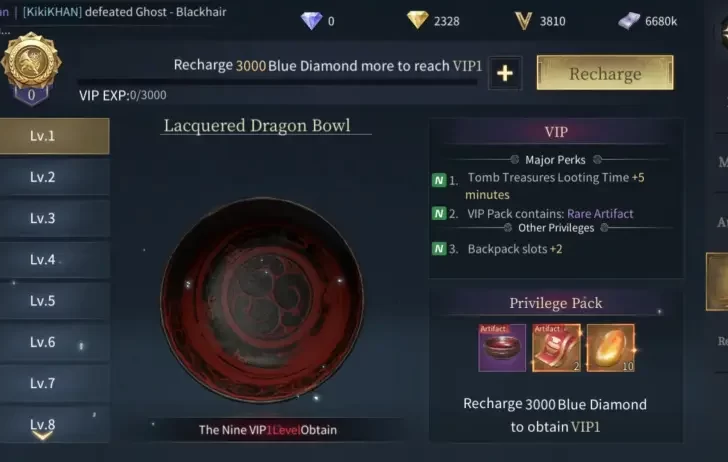This screenshot has height=462, width=728.
Task: Expand more VIP levels with down chevron
Action: coord(42,436)
